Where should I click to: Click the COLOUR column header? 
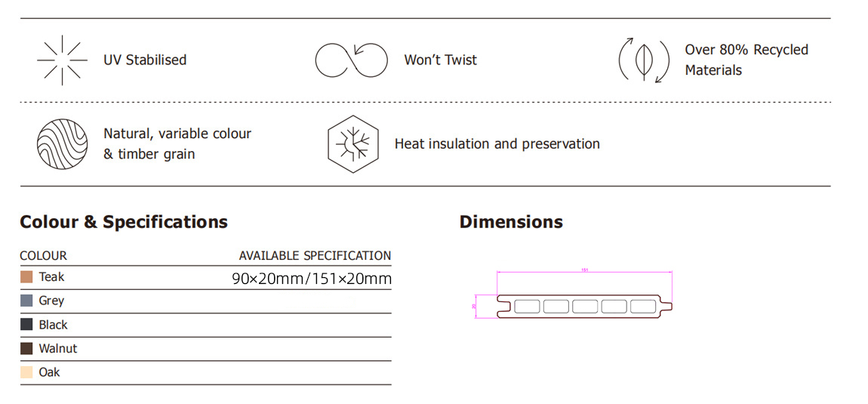click(43, 255)
